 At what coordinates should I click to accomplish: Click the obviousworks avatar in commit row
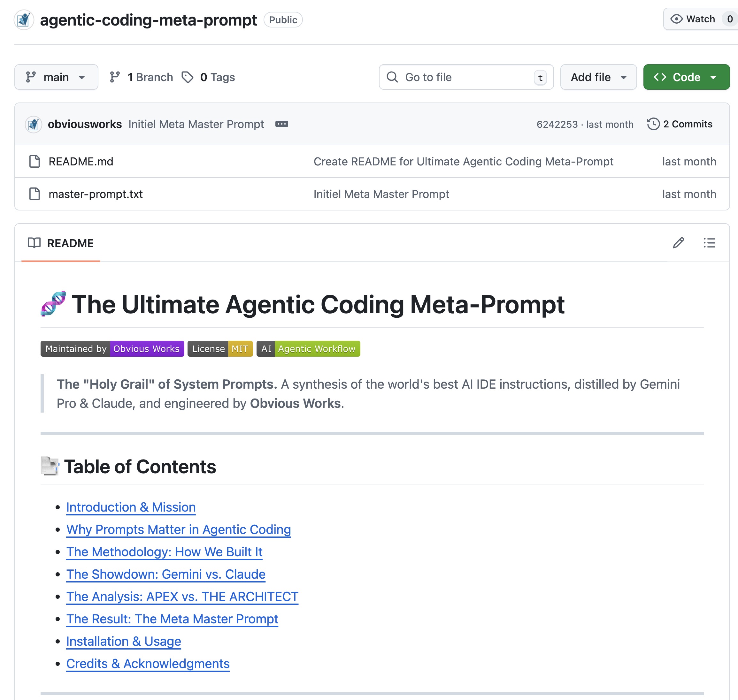point(34,124)
